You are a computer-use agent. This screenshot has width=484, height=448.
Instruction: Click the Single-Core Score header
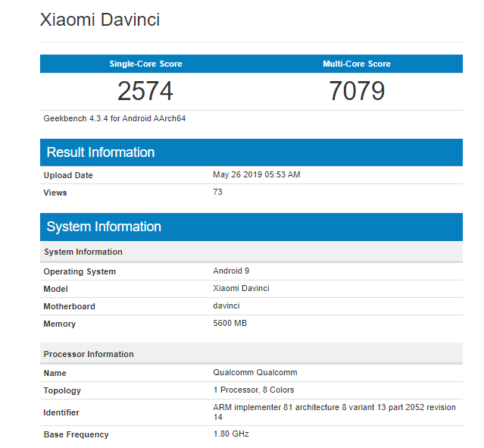pos(145,64)
